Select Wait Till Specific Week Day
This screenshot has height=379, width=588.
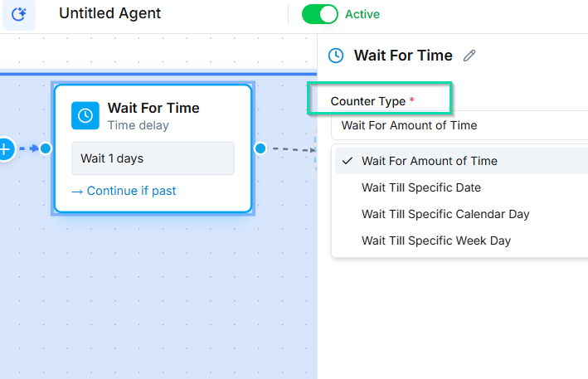(436, 241)
